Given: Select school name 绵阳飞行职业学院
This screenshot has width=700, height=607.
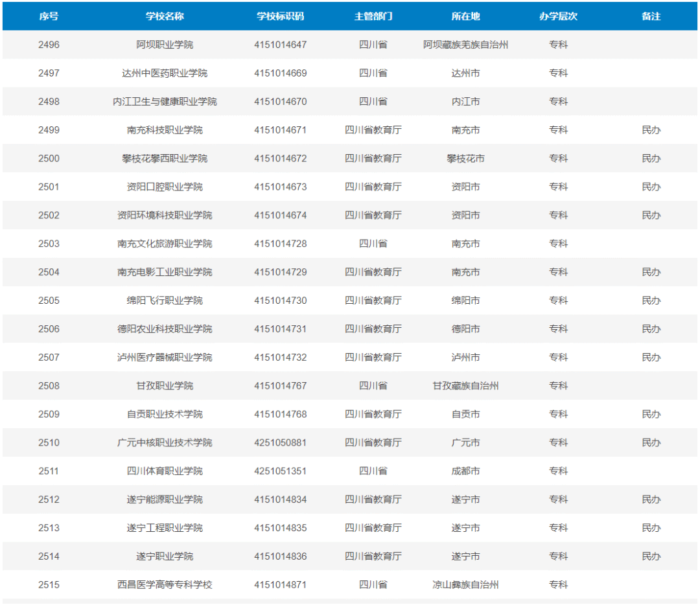Looking at the screenshot, I should (x=165, y=301).
